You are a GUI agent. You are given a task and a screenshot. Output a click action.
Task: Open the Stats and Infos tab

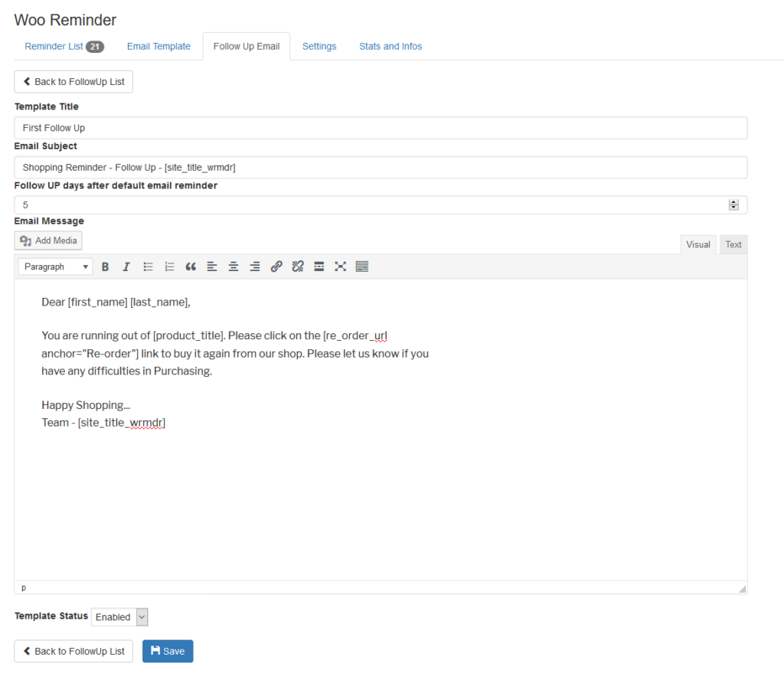pyautogui.click(x=390, y=47)
